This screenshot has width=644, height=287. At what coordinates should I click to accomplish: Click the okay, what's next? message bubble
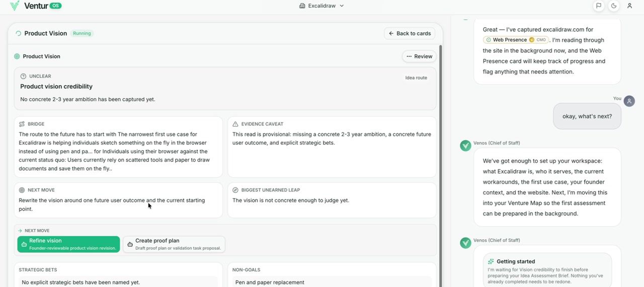[587, 116]
